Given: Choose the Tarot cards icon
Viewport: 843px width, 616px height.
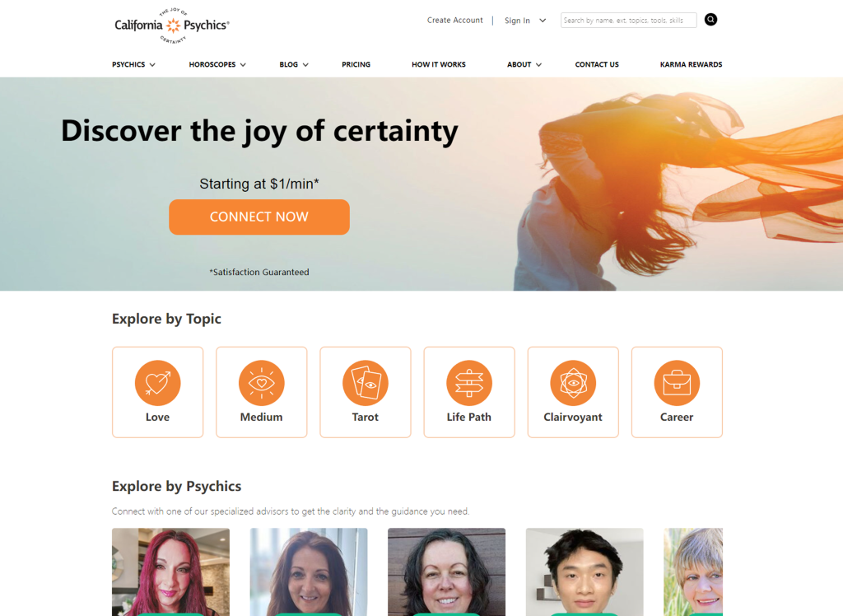Looking at the screenshot, I should (365, 382).
